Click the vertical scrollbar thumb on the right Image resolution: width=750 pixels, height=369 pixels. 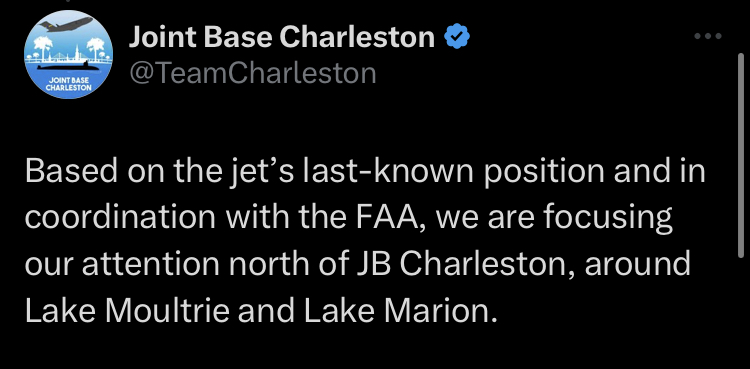point(741,156)
